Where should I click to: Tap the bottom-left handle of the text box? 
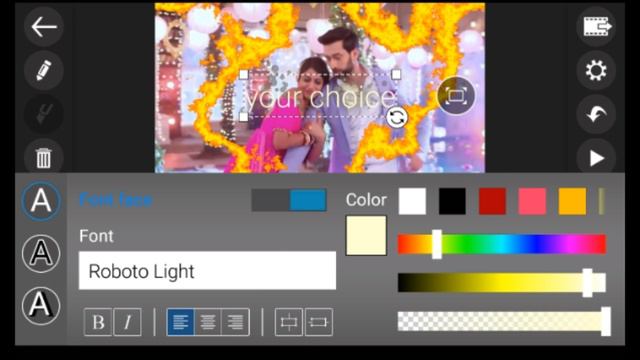[244, 117]
